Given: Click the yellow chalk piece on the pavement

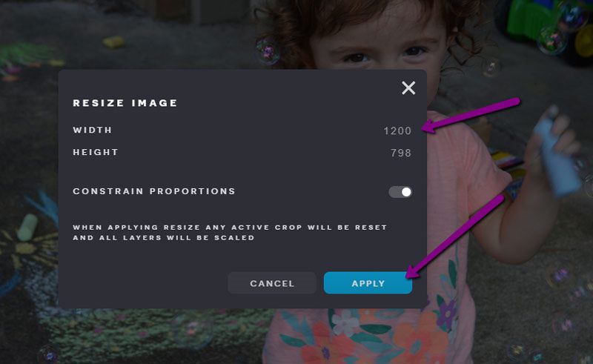Looking at the screenshot, I should point(113,42).
